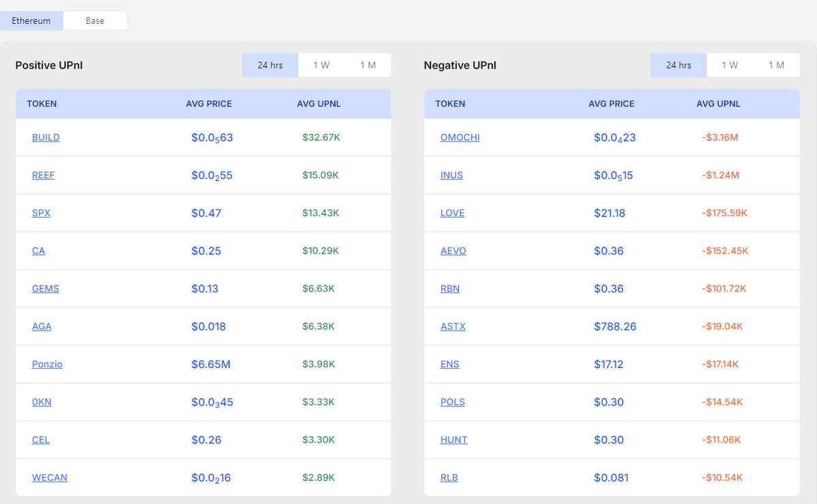Click the $13.43K UPNL value for SPX

coord(321,213)
